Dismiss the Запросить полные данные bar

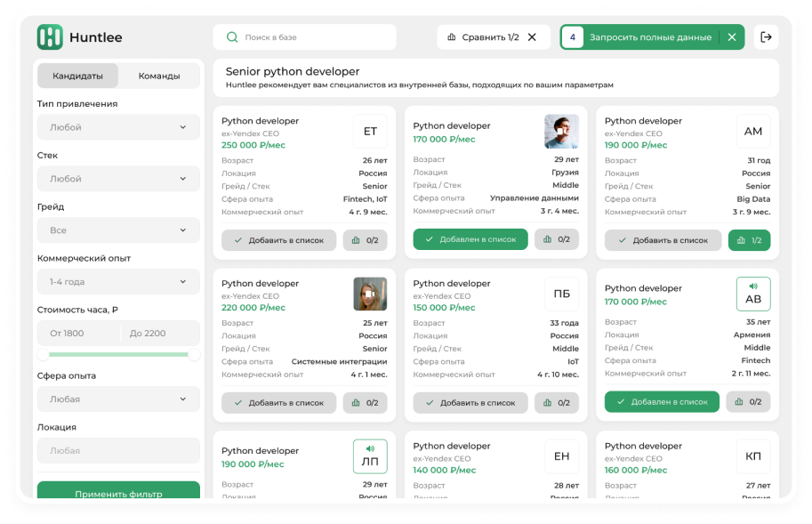coord(732,37)
